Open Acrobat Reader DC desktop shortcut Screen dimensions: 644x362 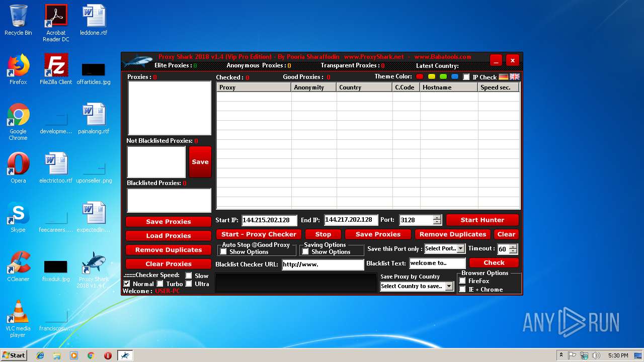[56, 23]
